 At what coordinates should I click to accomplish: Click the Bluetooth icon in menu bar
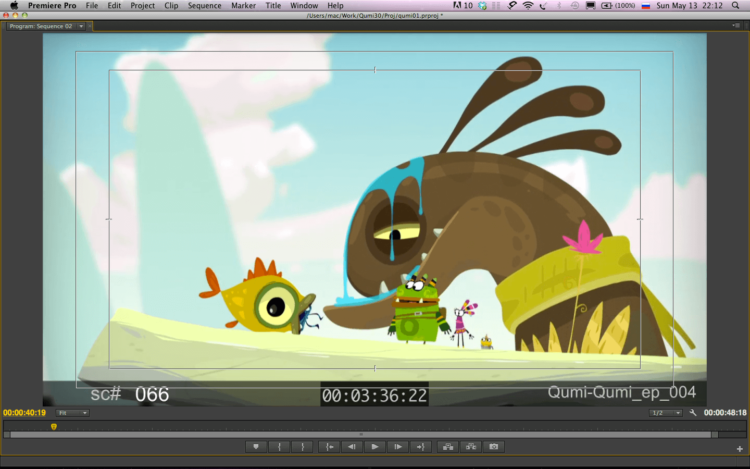click(559, 6)
